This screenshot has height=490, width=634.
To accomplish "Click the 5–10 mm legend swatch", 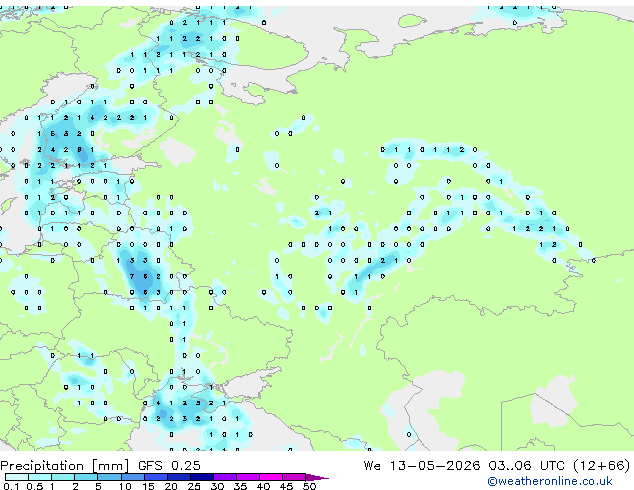I will 109,477.
